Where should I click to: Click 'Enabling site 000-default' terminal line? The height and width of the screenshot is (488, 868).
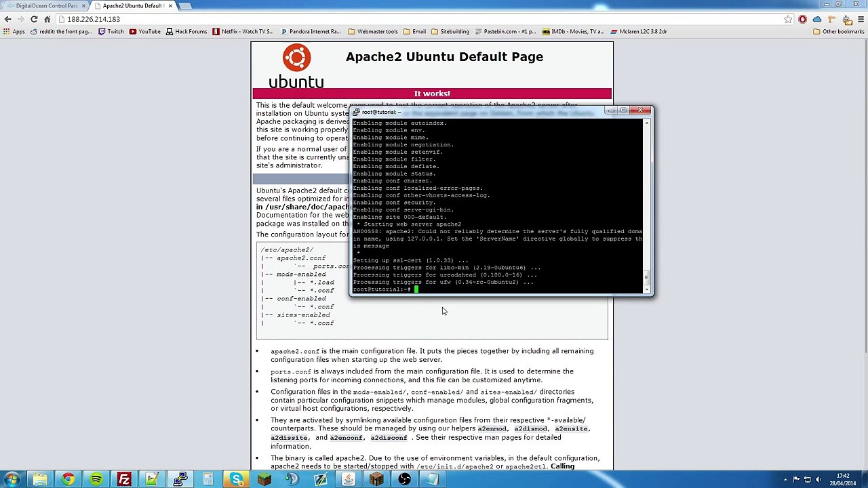pyautogui.click(x=399, y=217)
